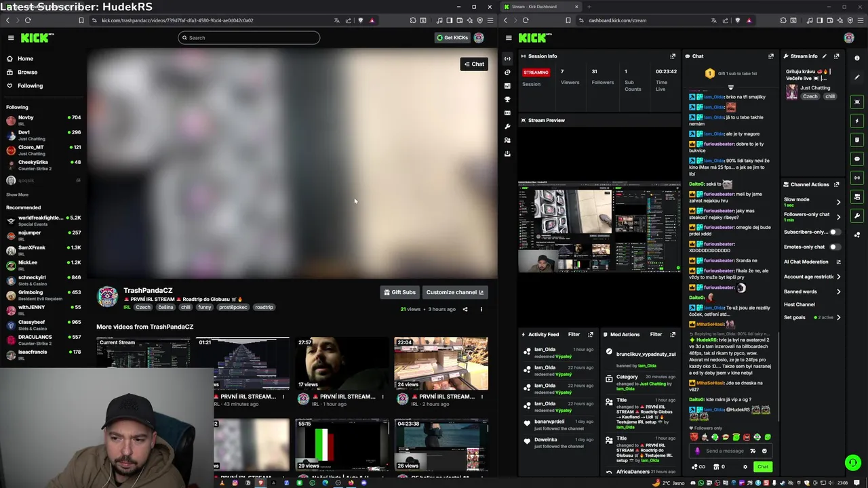Open the green support headset bubble
The width and height of the screenshot is (868, 488).
852,463
